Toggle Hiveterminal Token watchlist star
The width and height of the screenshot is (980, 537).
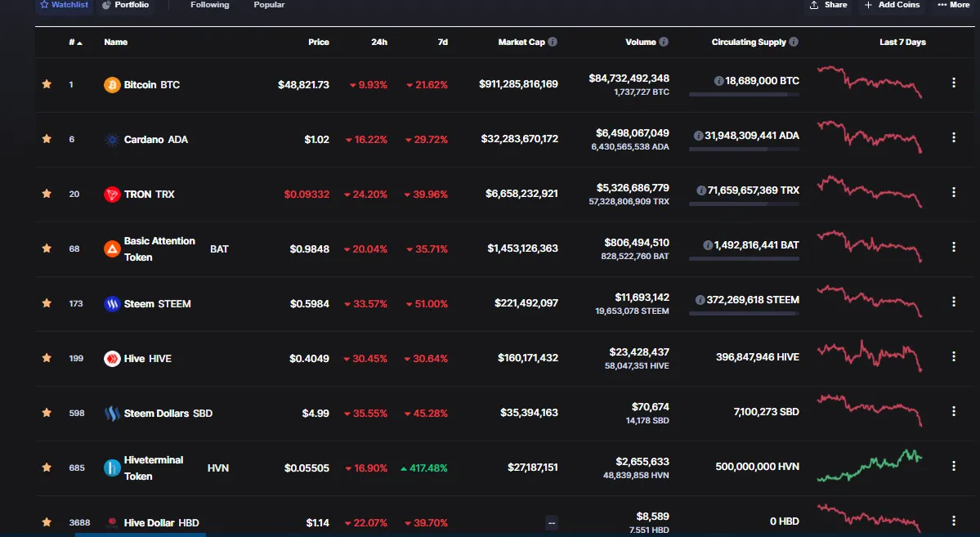[x=47, y=467]
